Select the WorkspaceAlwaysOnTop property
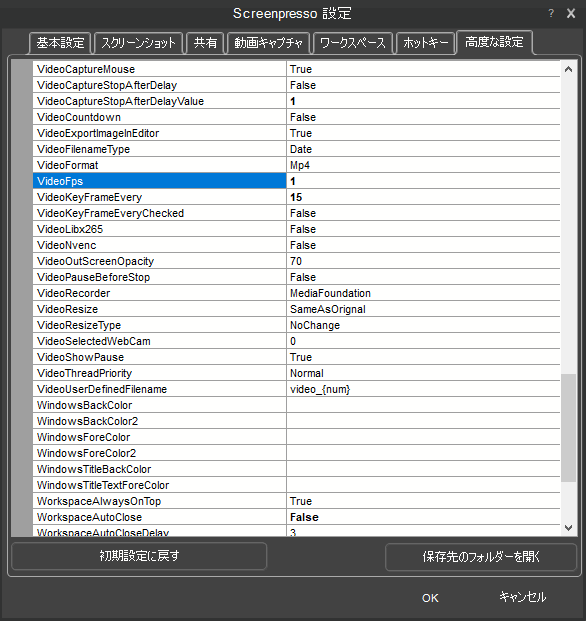 pos(159,501)
